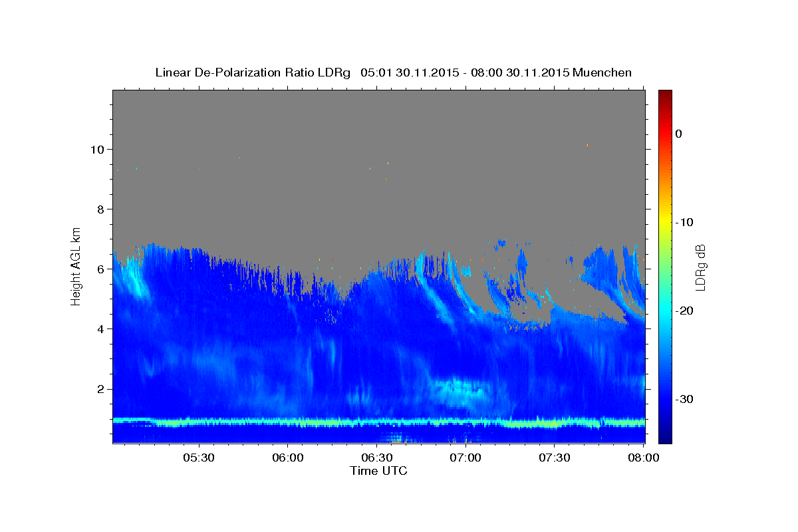
Task: Click the 06:00 time tick label
Action: tap(288, 458)
